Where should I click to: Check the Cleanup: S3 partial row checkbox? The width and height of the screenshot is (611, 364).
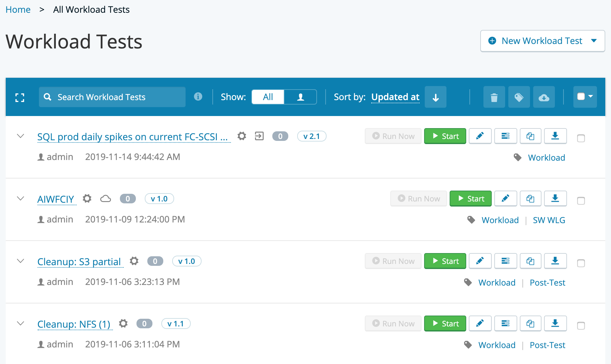(581, 263)
